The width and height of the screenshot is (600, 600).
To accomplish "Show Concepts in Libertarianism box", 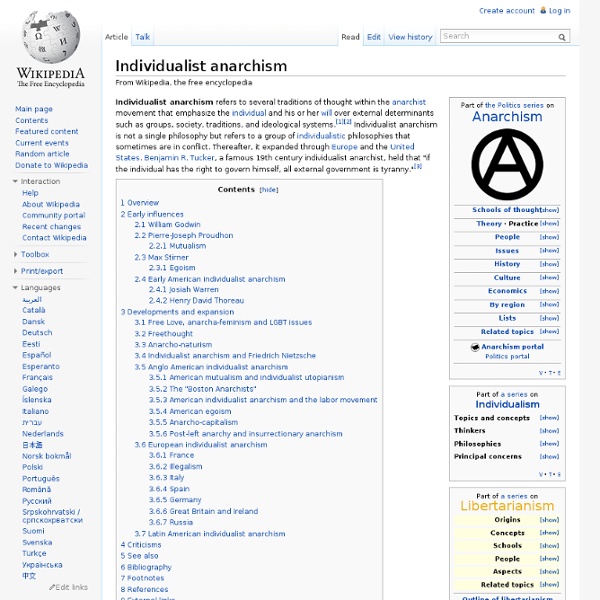I will coord(549,533).
